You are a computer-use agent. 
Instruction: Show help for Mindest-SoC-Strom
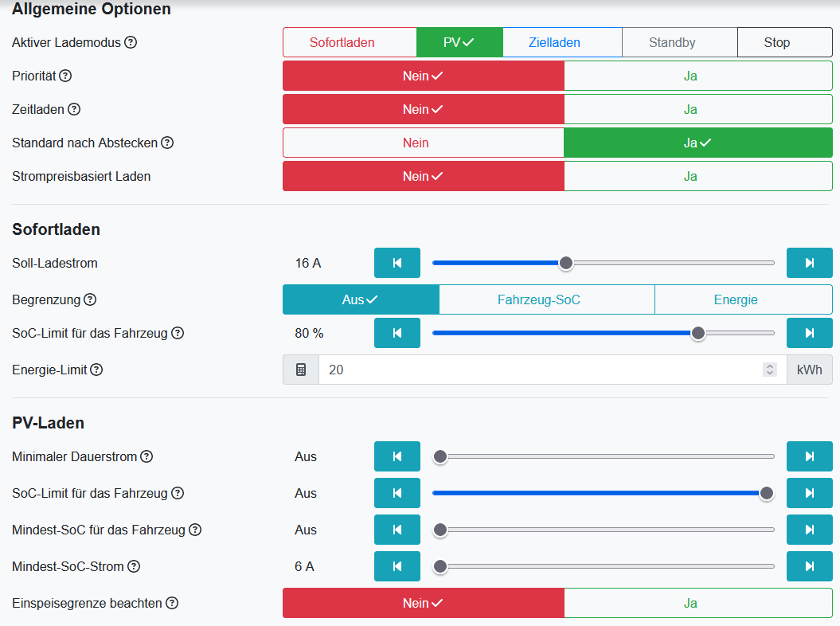(134, 566)
